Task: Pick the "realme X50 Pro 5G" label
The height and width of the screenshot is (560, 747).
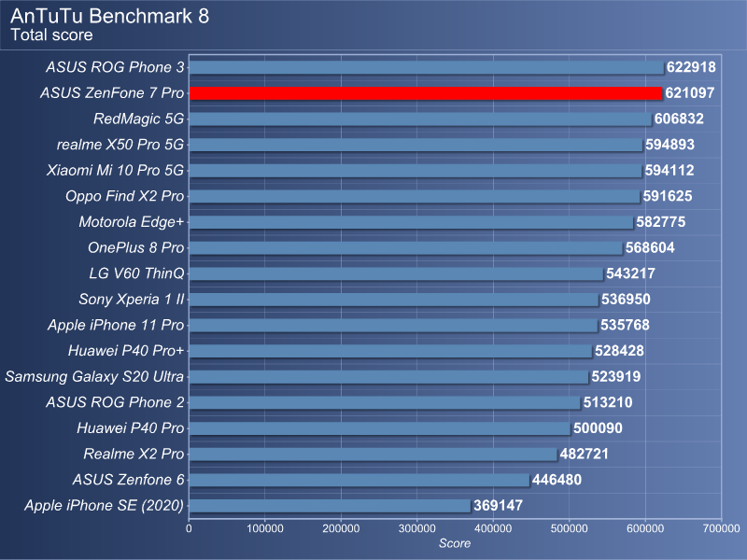Action: (120, 145)
